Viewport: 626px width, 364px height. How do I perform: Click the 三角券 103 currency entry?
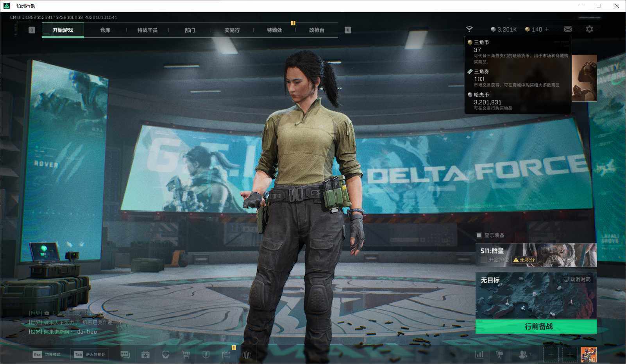point(518,78)
